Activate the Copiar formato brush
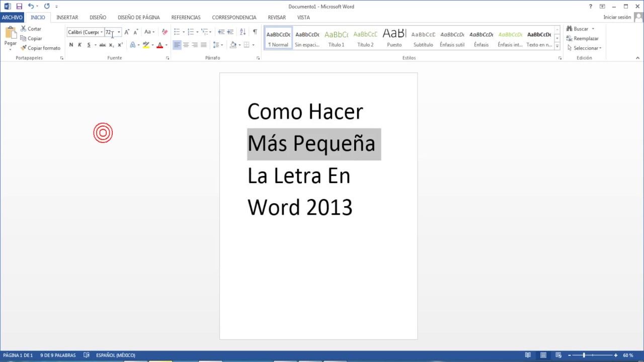Viewport: 644px width, 362px height. click(40, 48)
